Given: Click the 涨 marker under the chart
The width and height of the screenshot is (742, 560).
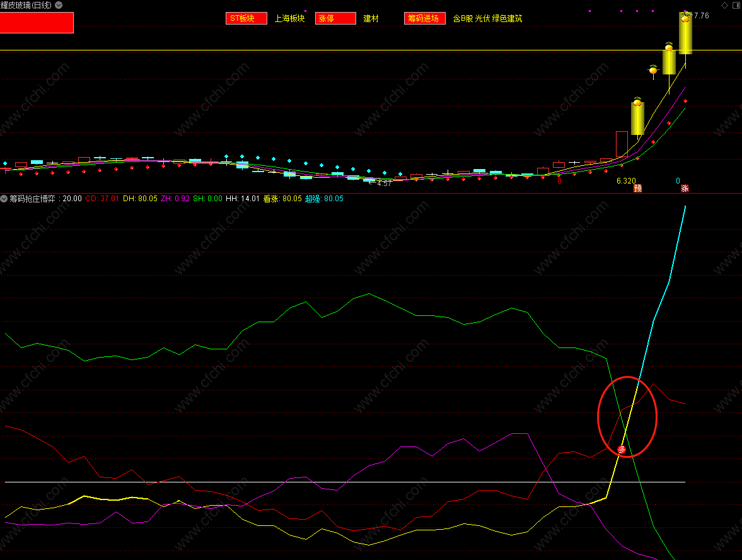Looking at the screenshot, I should 685,189.
